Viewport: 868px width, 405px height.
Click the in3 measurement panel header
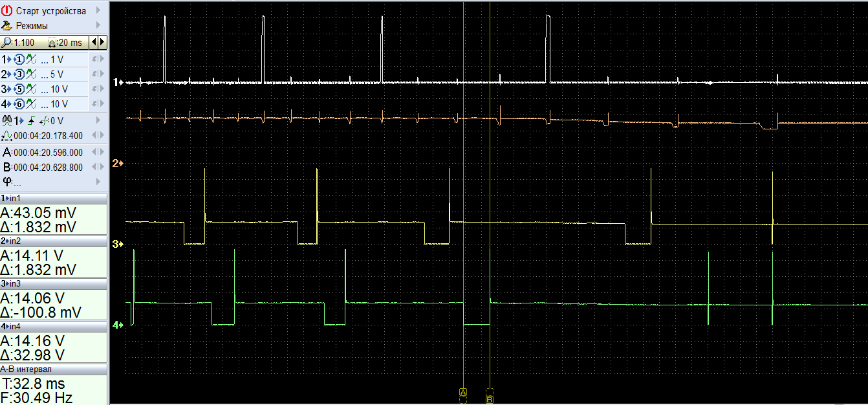coord(54,283)
